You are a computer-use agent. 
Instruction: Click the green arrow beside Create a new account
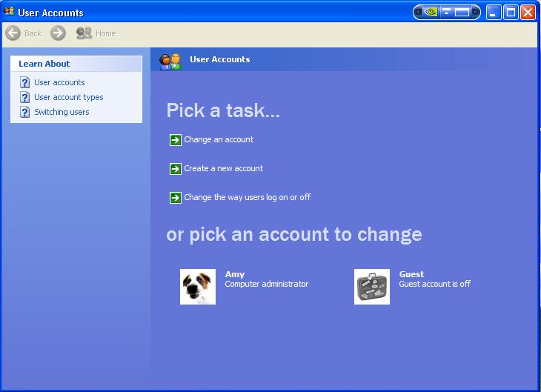176,169
